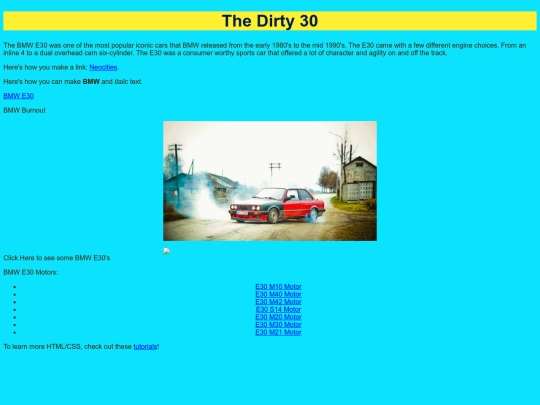540x405 pixels.
Task: Follow the tutorials link
Action: point(145,346)
